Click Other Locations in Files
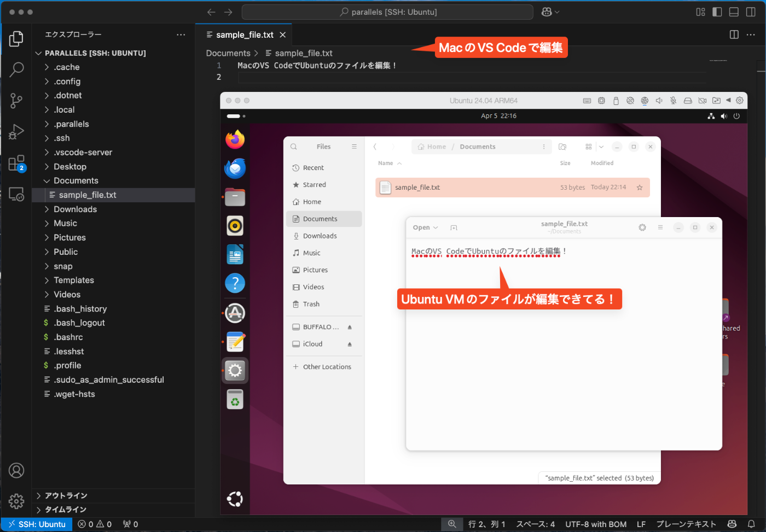The height and width of the screenshot is (532, 766). click(324, 367)
